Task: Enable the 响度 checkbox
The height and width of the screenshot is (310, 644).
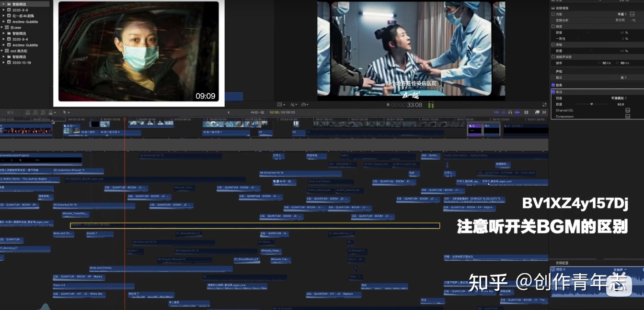Action: [x=553, y=26]
